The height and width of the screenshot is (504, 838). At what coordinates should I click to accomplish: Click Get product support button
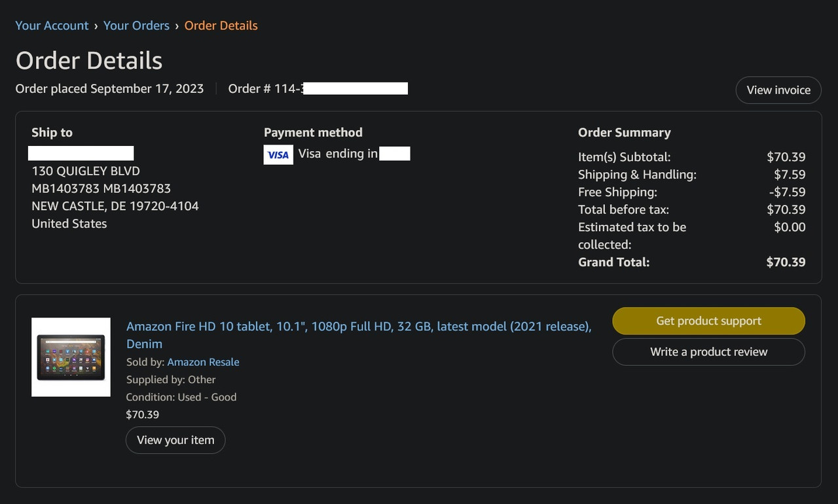708,321
